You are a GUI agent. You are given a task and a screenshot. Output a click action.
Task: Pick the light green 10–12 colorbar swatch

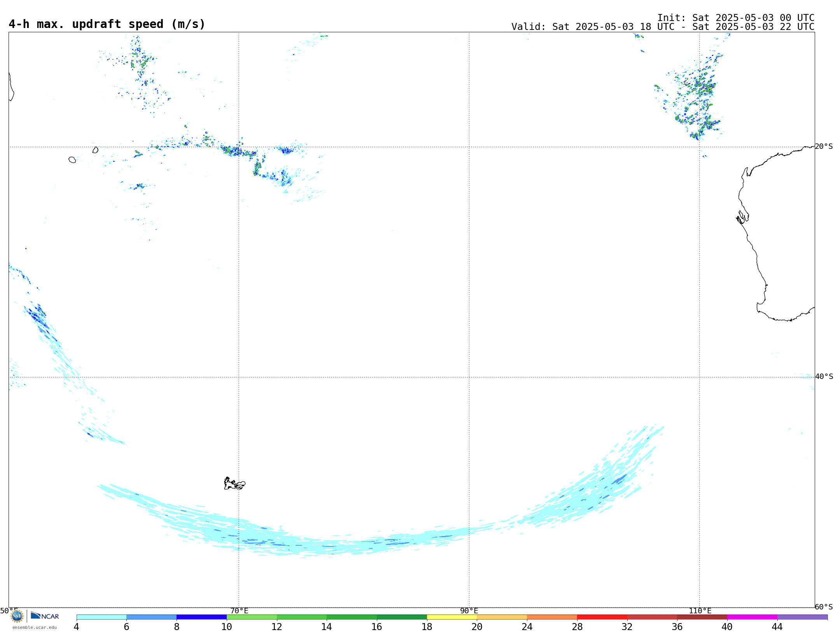click(x=252, y=617)
